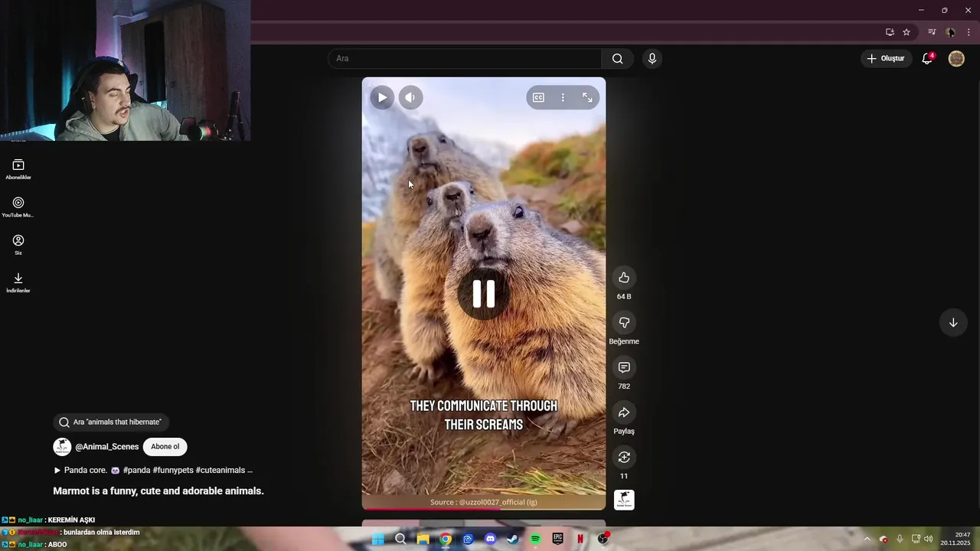Screen dimensions: 980x551
Task: Open the Chrome profile avatar
Action: point(950,32)
